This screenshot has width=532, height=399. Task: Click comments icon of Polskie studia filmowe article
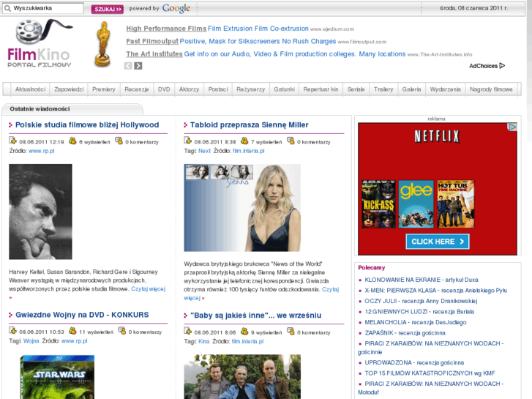[119, 141]
